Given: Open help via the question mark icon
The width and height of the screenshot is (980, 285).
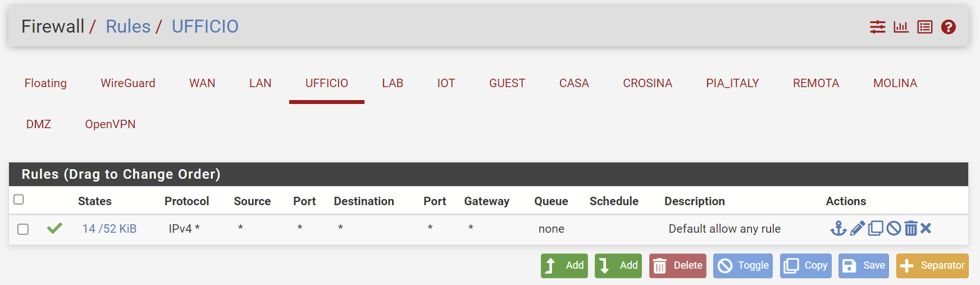Looking at the screenshot, I should point(949,27).
